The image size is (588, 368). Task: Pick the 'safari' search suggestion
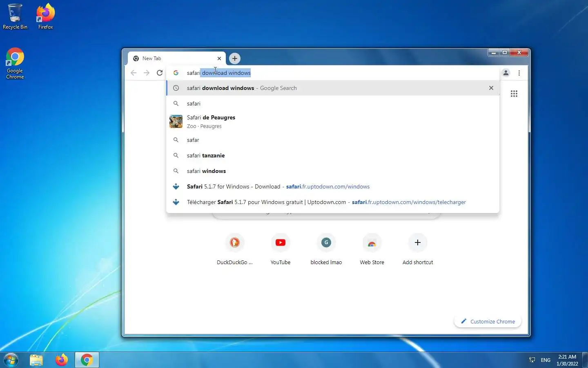coord(333,103)
